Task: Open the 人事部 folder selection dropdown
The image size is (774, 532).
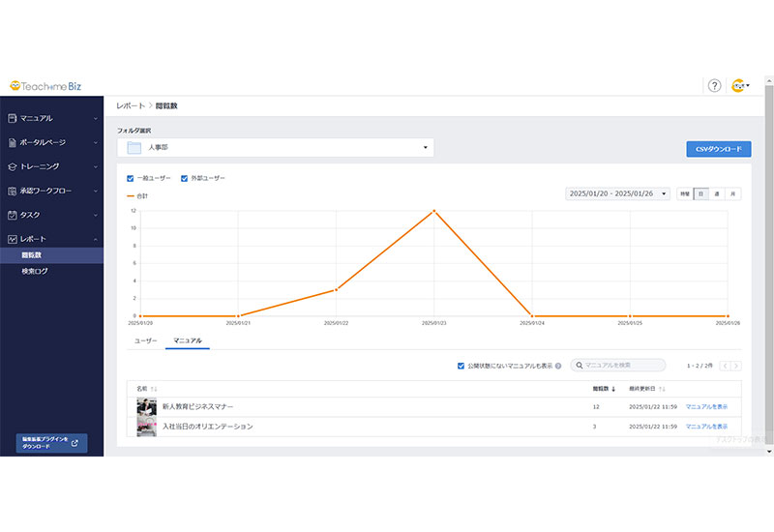Action: click(x=276, y=148)
